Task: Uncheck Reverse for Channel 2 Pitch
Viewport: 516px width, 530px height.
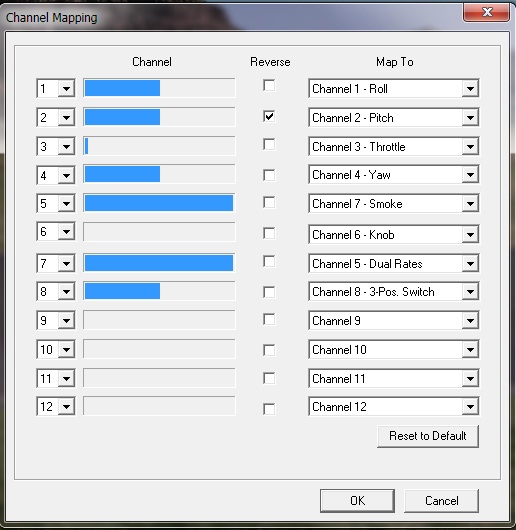Action: [x=269, y=116]
